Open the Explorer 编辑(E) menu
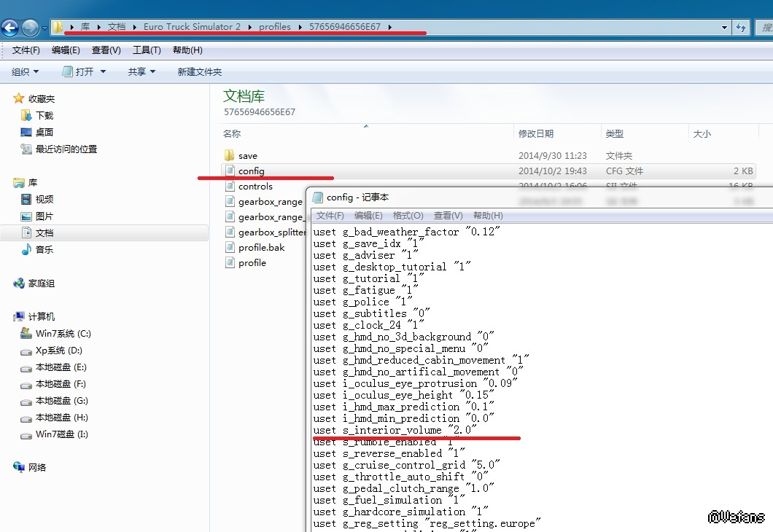Viewport: 773px width, 532px height. click(66, 50)
